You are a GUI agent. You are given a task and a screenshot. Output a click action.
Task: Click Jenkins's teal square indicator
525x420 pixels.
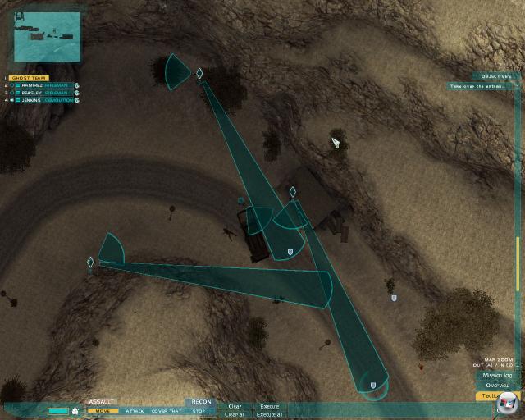[18, 100]
